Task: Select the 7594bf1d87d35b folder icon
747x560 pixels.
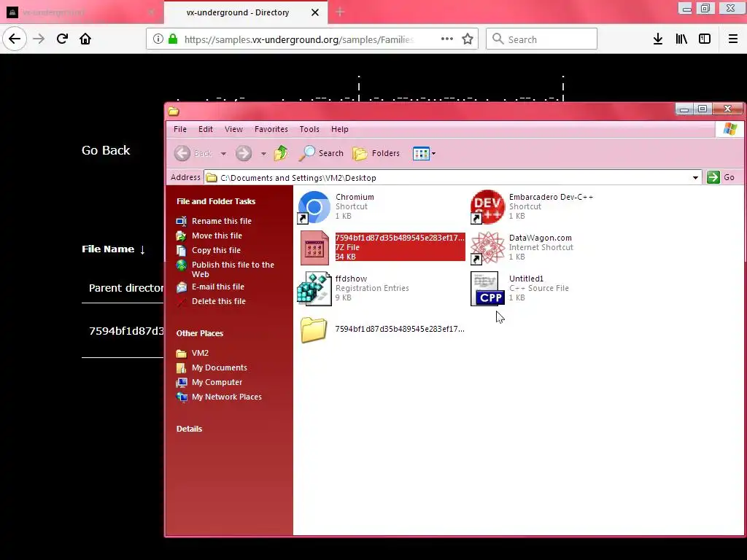Action: coord(314,330)
